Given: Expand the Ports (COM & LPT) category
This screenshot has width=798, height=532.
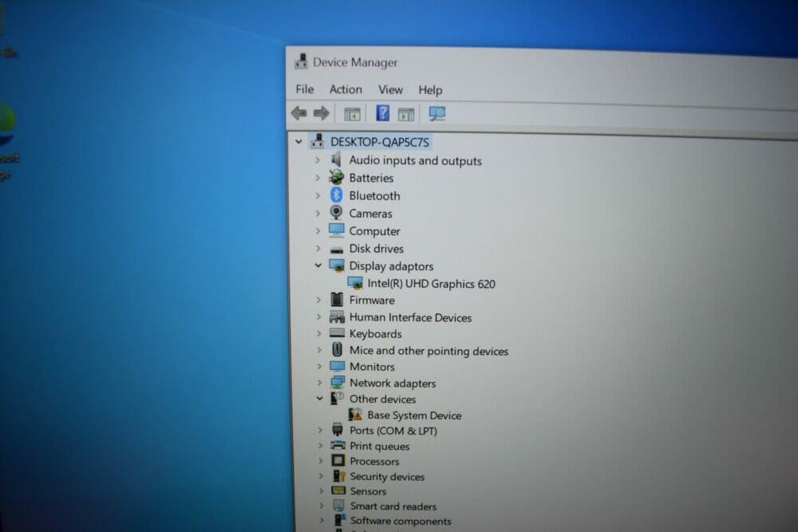Looking at the screenshot, I should (x=320, y=430).
